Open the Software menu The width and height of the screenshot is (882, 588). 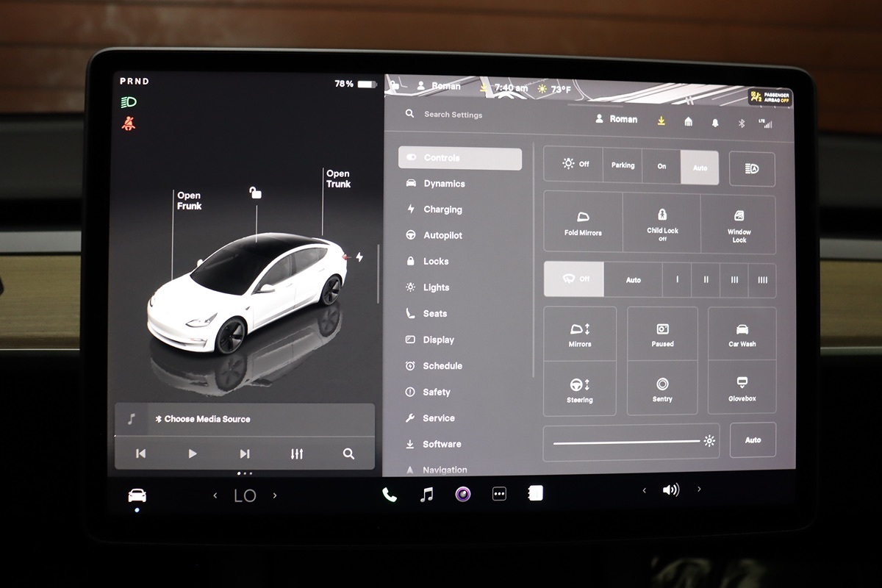click(x=434, y=444)
